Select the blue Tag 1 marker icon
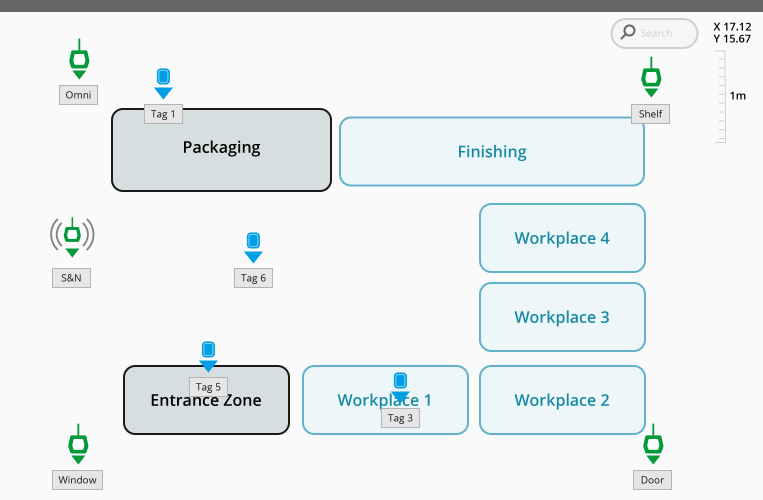 [x=163, y=82]
